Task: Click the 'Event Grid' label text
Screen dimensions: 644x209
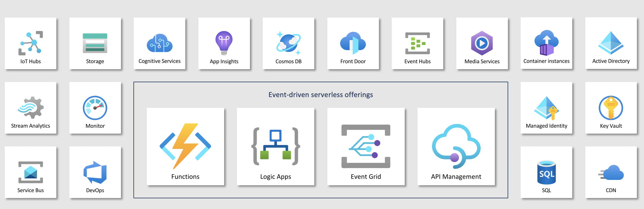Action: tap(366, 177)
